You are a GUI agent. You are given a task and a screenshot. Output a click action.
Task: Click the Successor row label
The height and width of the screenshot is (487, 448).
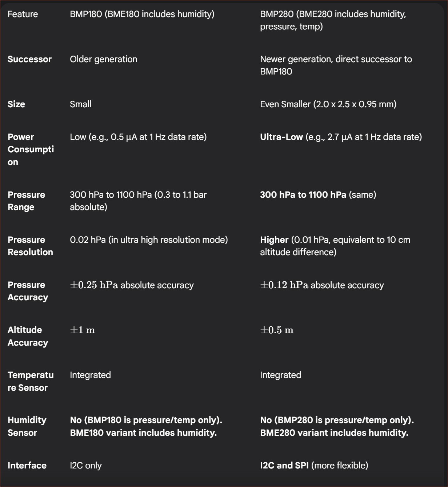coord(29,59)
